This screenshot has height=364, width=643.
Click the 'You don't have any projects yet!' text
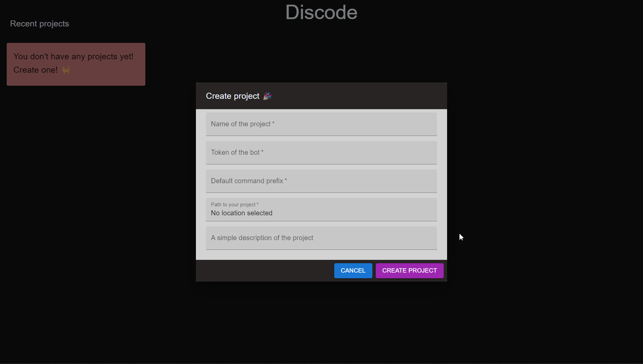pyautogui.click(x=73, y=57)
